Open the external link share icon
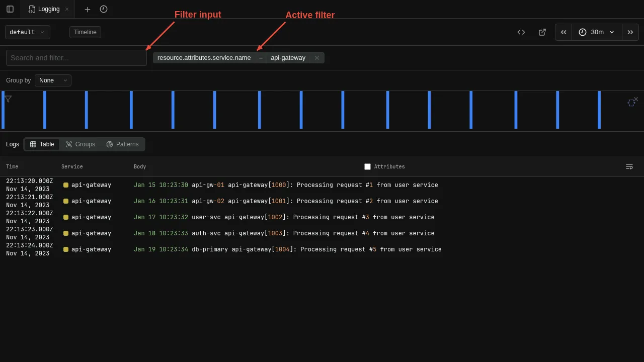 [542, 32]
